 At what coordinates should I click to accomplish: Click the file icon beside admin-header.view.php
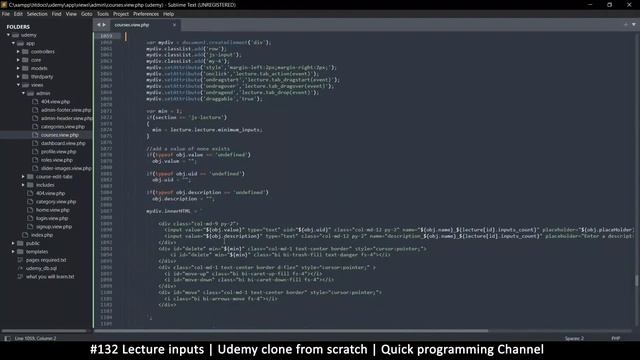35,118
